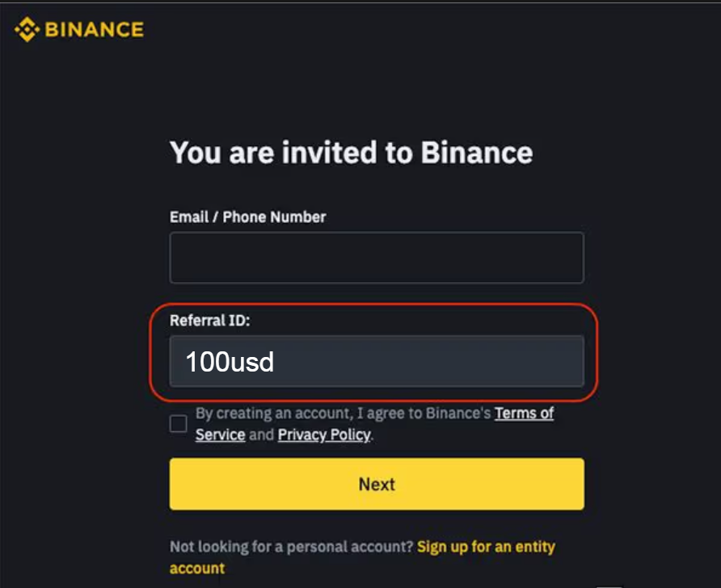Screen dimensions: 721x588
Task: Click the BINANCE wordmark in header
Action: tap(95, 30)
